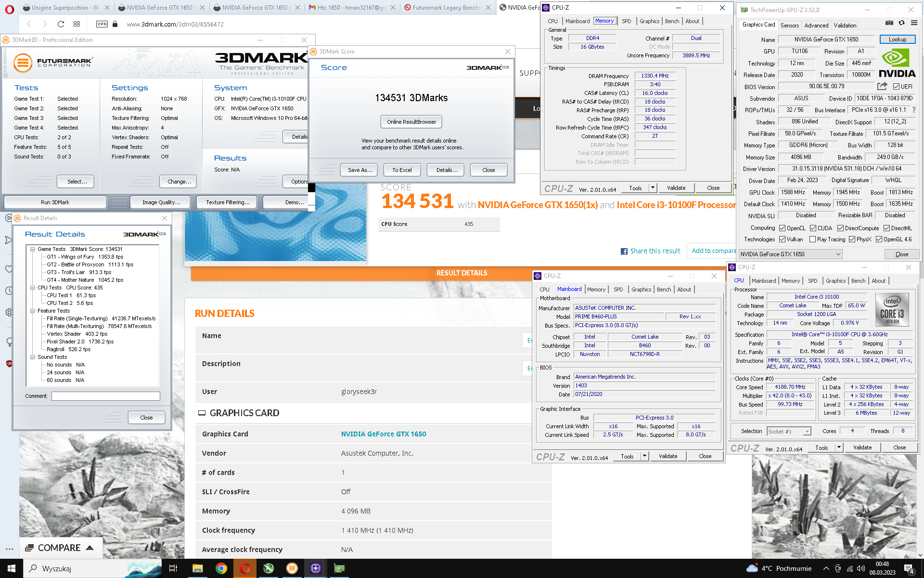Open File Explorer from the taskbar
924x578 pixels.
click(197, 568)
